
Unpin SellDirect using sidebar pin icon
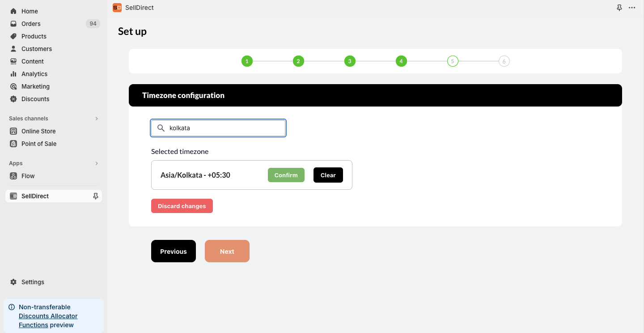[95, 196]
